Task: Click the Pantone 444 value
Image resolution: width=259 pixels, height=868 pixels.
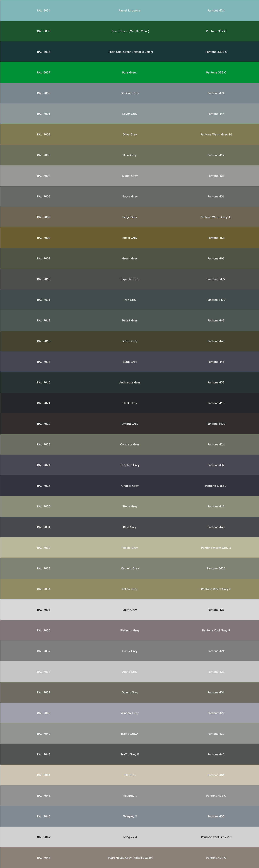Action: [216, 114]
